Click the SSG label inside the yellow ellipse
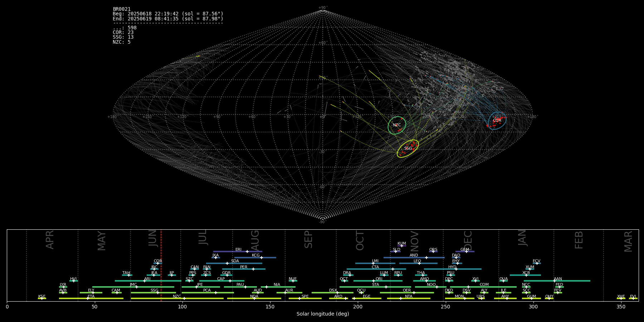Screen dimensions: 644x322 408,148
